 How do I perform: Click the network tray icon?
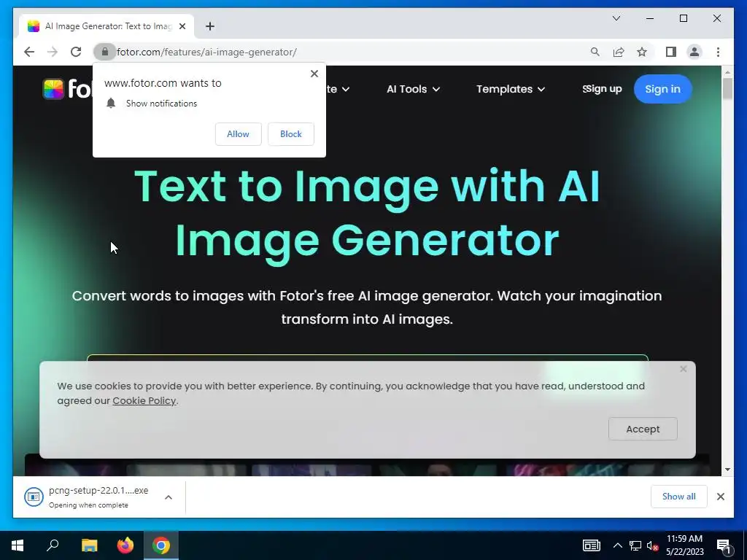click(635, 545)
